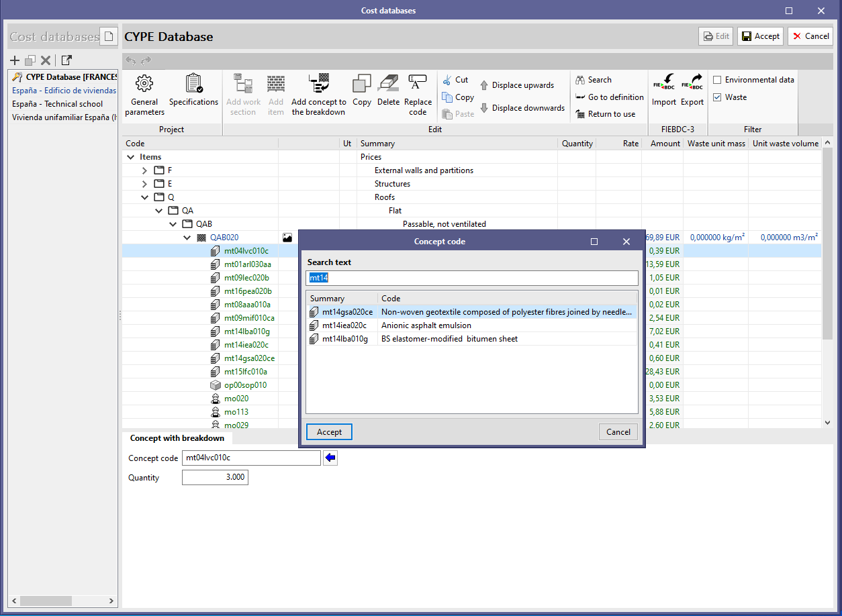The height and width of the screenshot is (616, 842).
Task: Select mt14iea020c Anionic asphalt emulsion row
Action: pos(471,325)
